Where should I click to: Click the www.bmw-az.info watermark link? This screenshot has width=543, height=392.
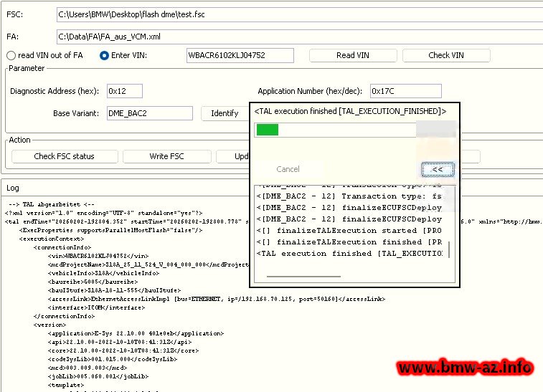click(x=465, y=368)
